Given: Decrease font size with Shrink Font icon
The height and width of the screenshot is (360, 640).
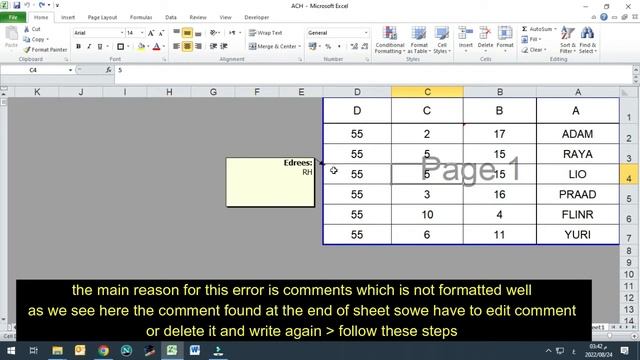Looking at the screenshot, I should [x=161, y=33].
